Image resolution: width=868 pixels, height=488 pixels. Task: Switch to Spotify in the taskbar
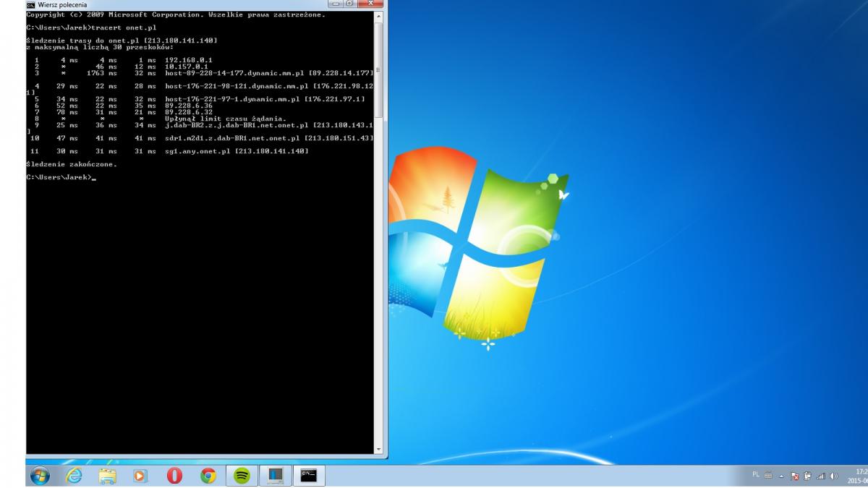242,476
